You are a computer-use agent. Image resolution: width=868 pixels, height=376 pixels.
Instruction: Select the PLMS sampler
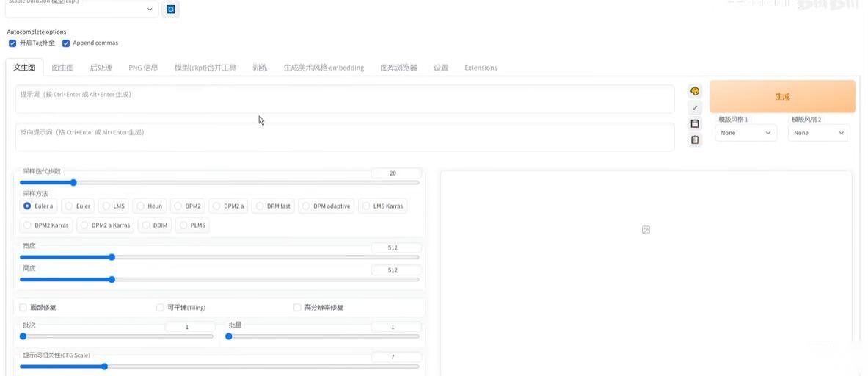(x=193, y=225)
